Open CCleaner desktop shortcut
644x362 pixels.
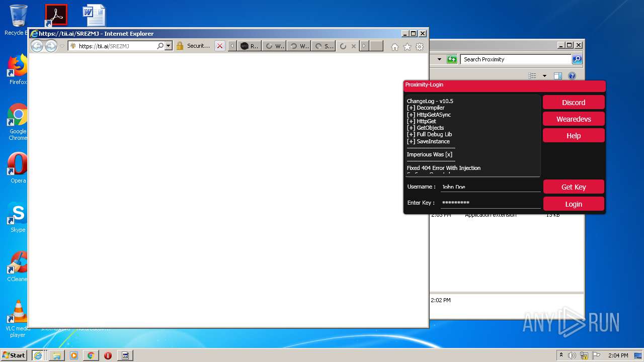click(x=18, y=266)
